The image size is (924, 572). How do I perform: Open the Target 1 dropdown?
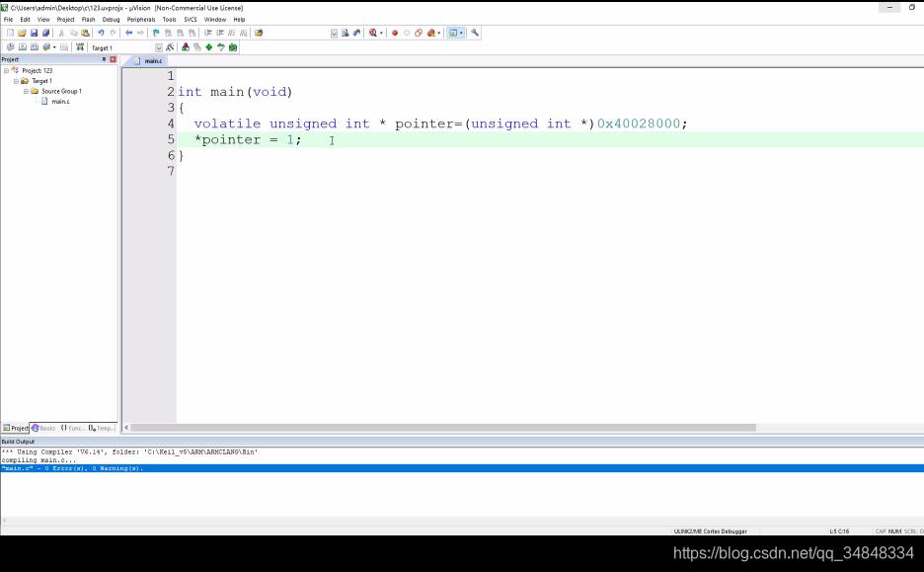click(x=159, y=47)
